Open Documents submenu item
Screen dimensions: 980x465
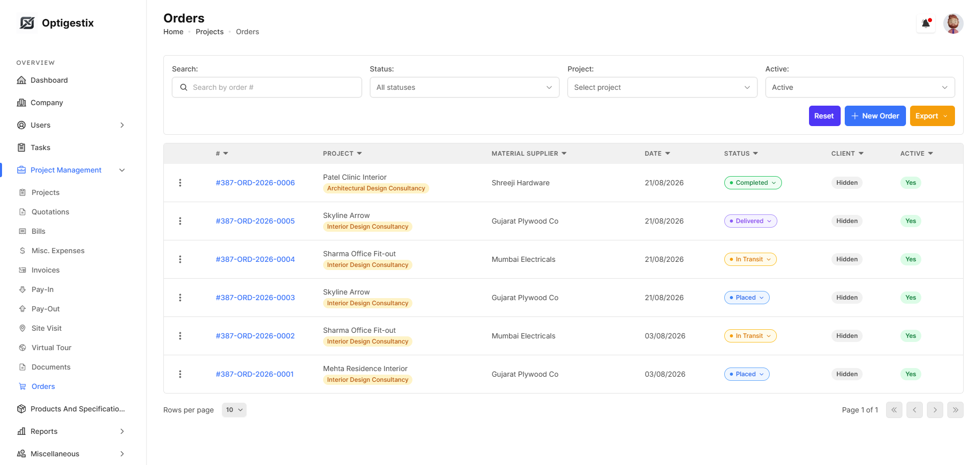(x=51, y=367)
